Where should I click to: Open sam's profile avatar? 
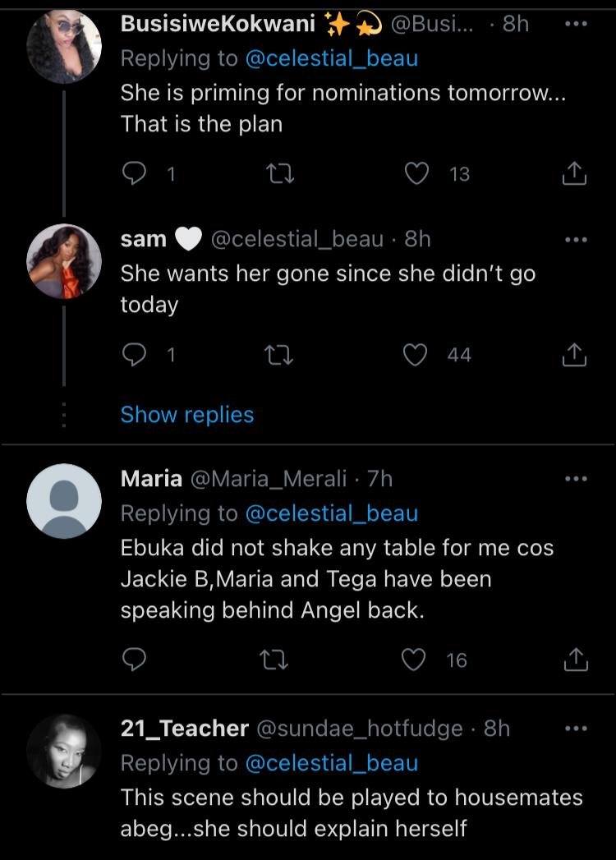(x=64, y=261)
